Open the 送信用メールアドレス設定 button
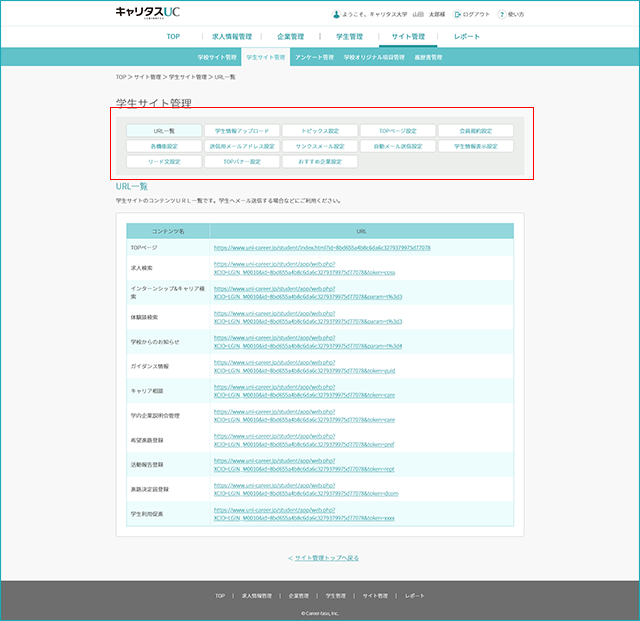This screenshot has height=621, width=640. (242, 146)
